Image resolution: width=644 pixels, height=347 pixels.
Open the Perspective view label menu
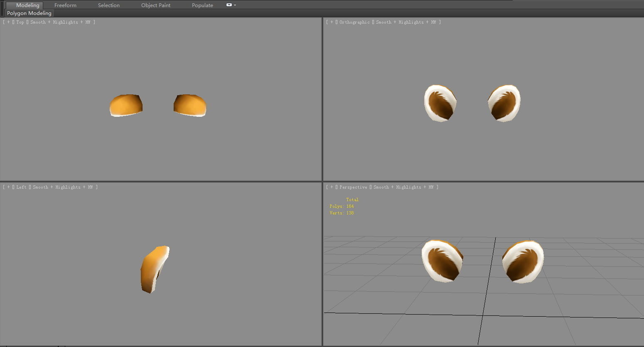point(353,187)
